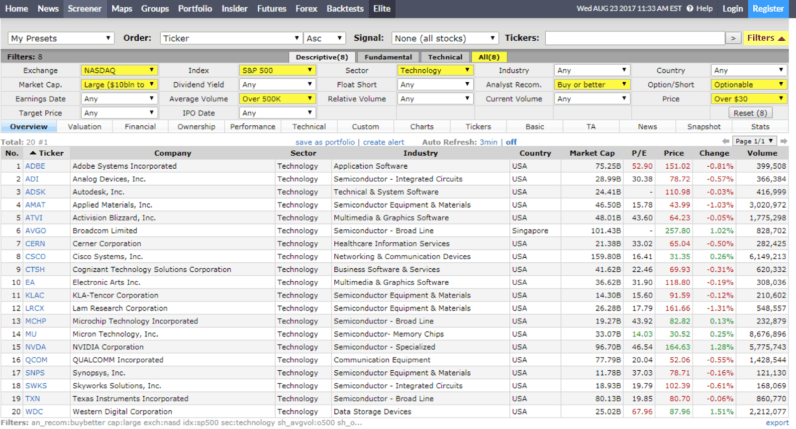
Task: Open the Analyst Recom. dropdown
Action: 592,85
